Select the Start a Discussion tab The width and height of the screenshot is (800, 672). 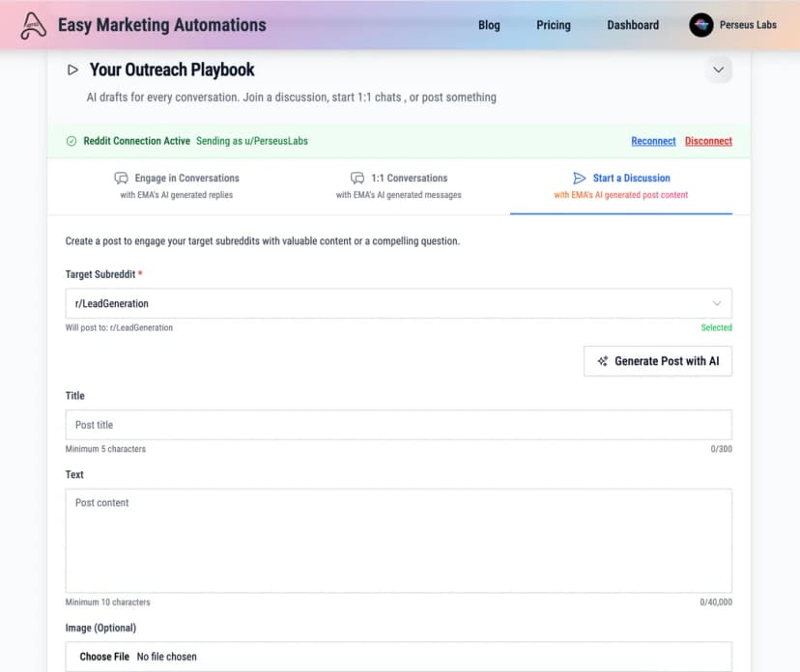coord(621,185)
